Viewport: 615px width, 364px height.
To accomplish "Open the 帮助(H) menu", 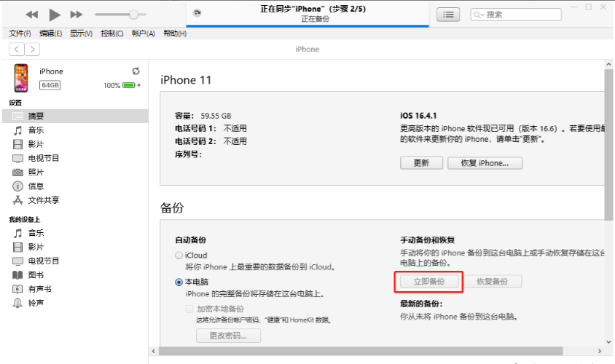I will pyautogui.click(x=175, y=33).
